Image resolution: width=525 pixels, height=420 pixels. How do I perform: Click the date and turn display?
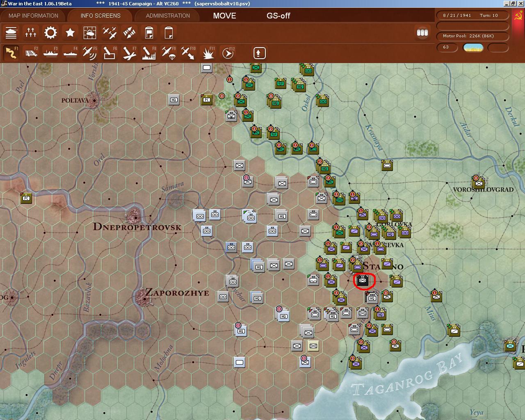point(472,15)
